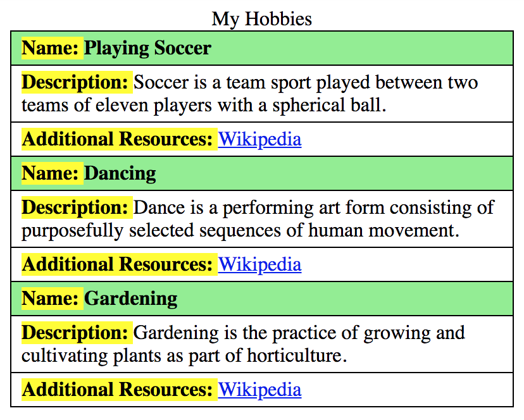Image resolution: width=524 pixels, height=420 pixels.
Task: Click Additional Resources label under dance description
Action: [117, 264]
